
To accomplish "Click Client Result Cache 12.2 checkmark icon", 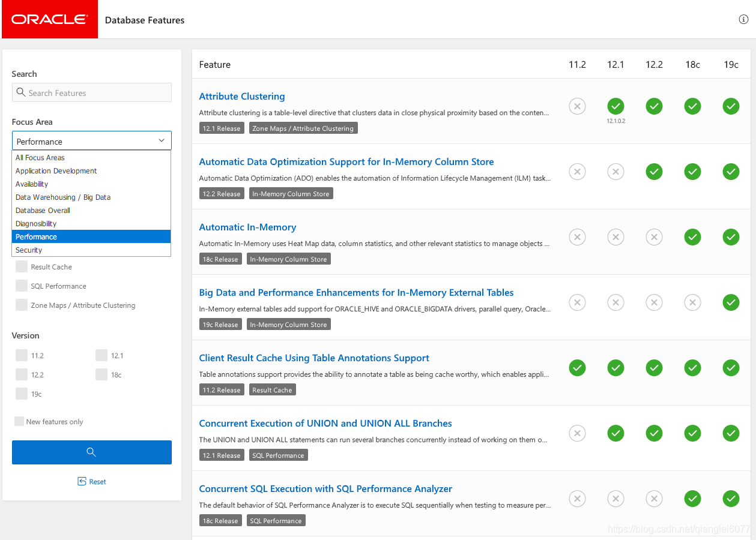I will click(654, 368).
